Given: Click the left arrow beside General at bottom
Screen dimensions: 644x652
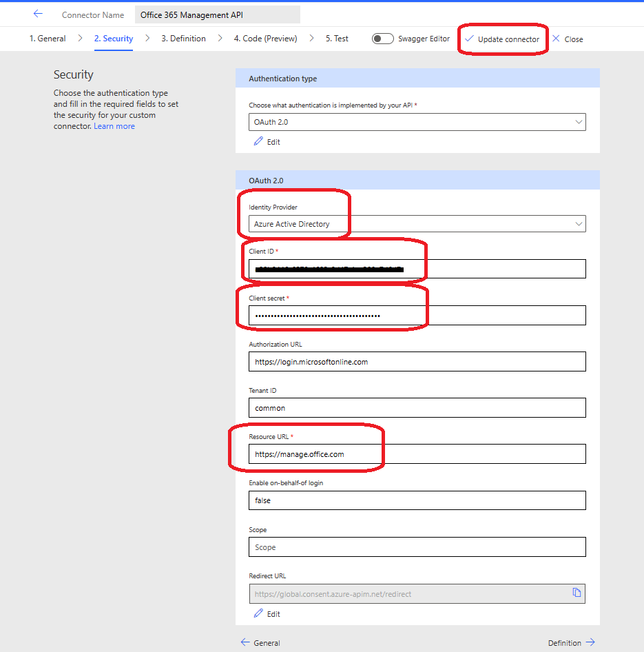Looking at the screenshot, I should click(245, 642).
